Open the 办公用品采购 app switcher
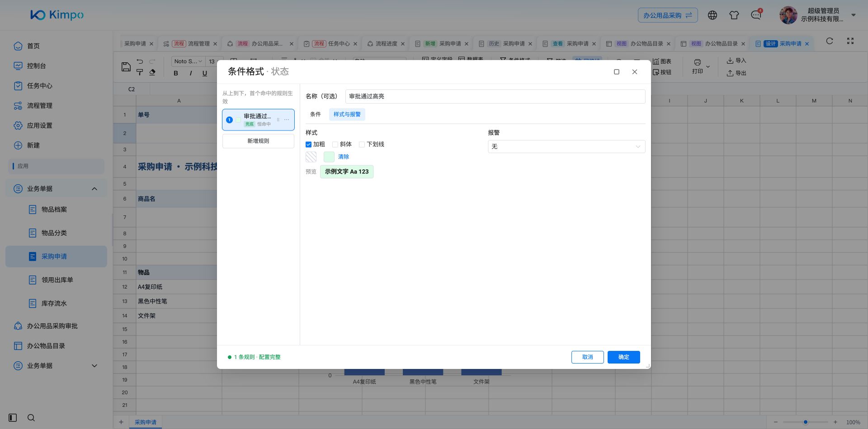 668,15
